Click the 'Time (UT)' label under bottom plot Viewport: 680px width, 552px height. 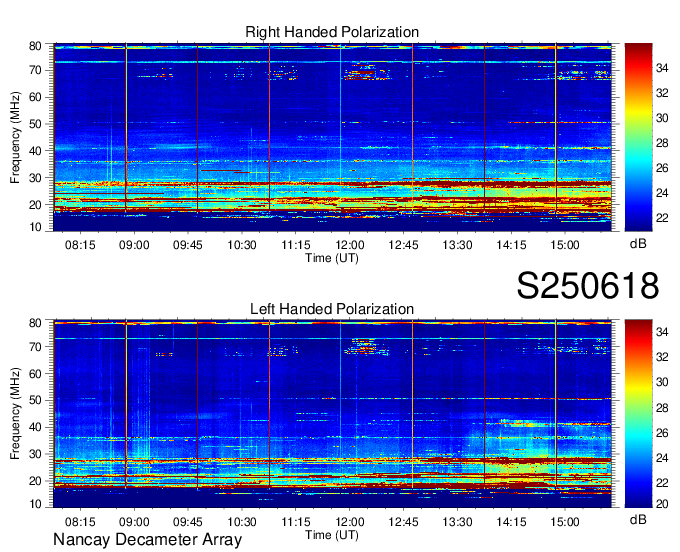(x=332, y=535)
